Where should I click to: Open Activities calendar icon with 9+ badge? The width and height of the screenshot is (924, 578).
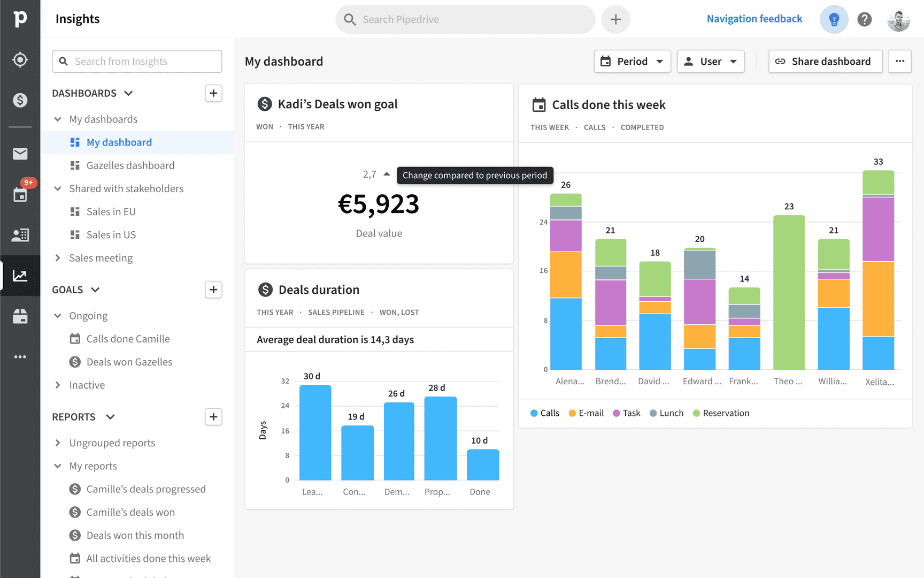[x=20, y=194]
